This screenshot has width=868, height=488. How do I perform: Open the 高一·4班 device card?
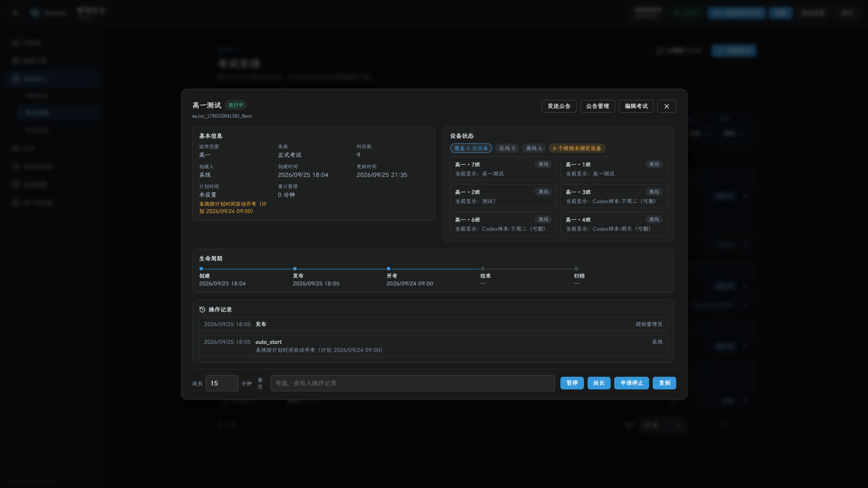614,224
